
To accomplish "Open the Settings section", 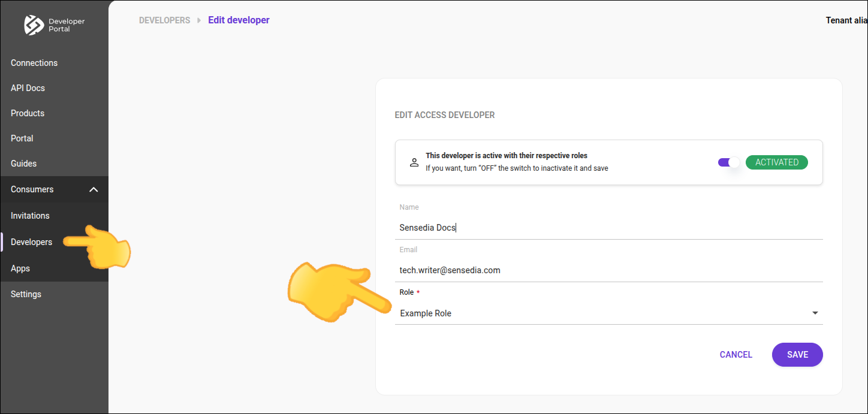I will click(26, 294).
